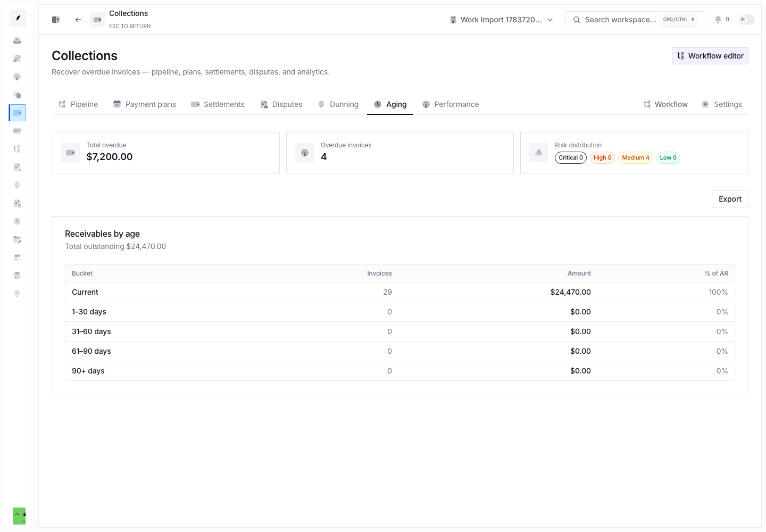Click the wallet icon beside Collections breadcrumb

pyautogui.click(x=97, y=20)
